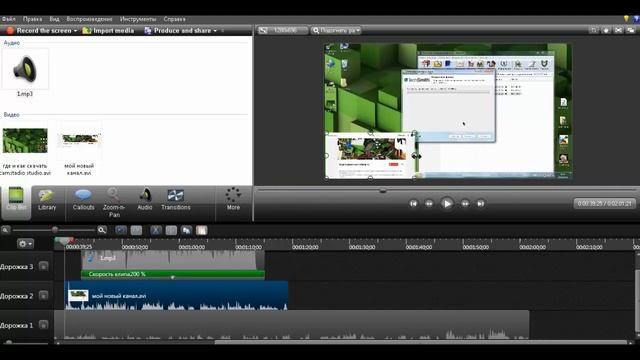Viewport: 640px width, 360px height.
Task: Step backward in preview
Action: click(x=429, y=203)
